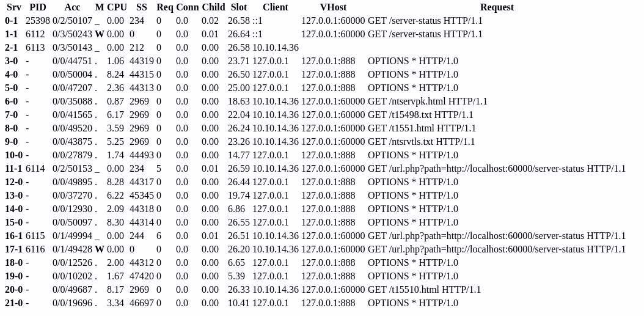Click SS value 45345

coord(142,196)
